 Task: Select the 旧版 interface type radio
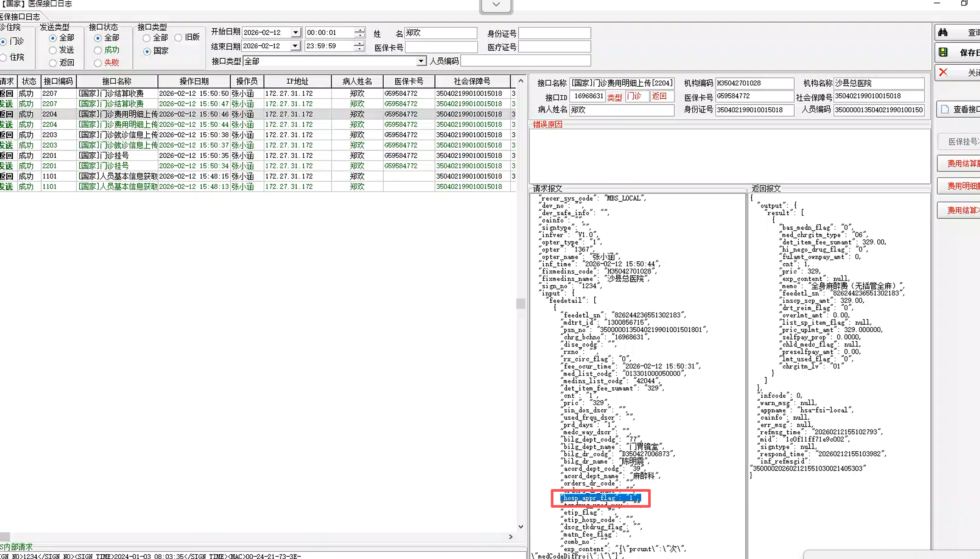click(178, 38)
